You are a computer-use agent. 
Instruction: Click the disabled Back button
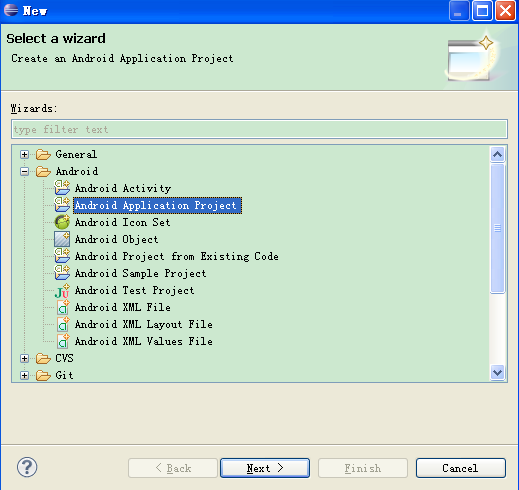[x=173, y=468]
